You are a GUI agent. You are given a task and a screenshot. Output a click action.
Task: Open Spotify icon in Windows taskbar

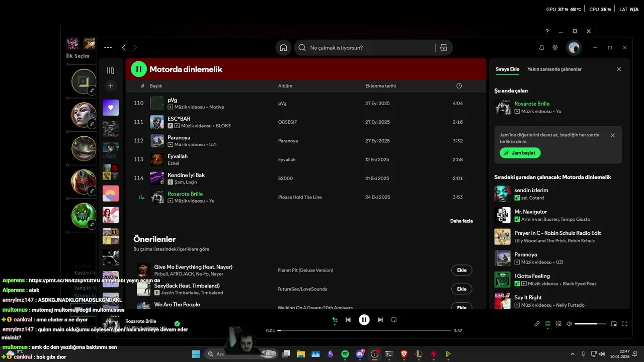pyautogui.click(x=345, y=354)
